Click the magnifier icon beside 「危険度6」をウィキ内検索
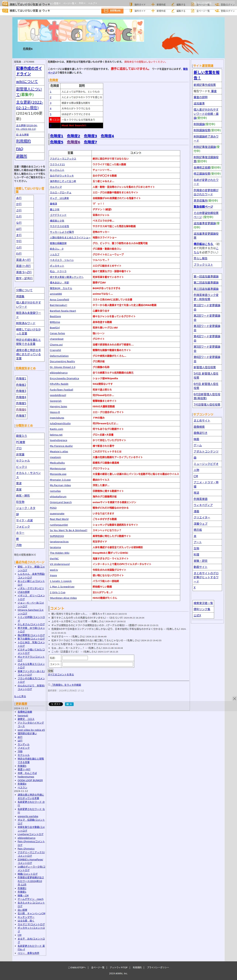Viewport: 237px width, 980px height. [49, 685]
